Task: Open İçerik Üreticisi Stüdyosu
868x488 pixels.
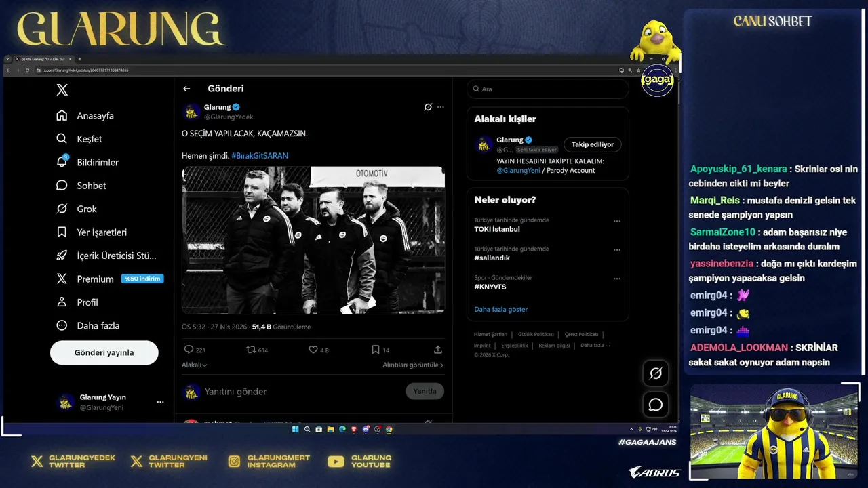Action: click(106, 256)
